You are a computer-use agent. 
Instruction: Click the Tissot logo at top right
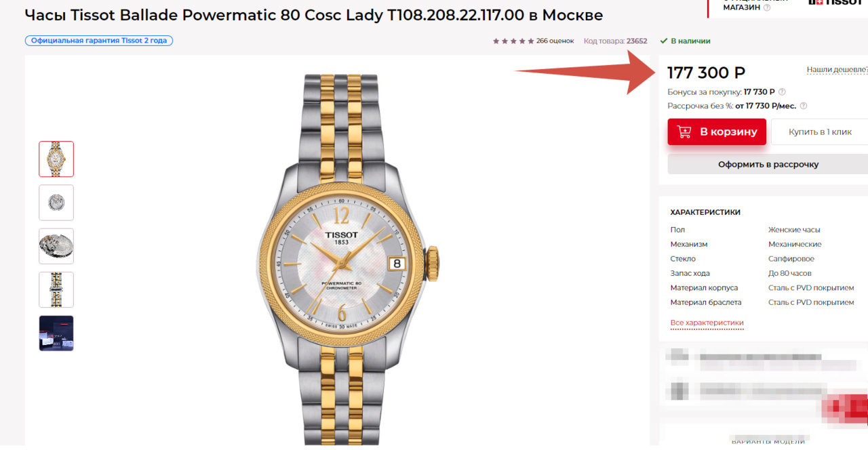(835, 3)
